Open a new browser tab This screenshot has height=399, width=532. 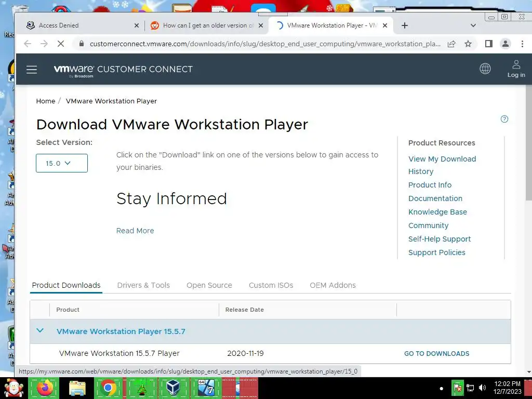point(404,25)
